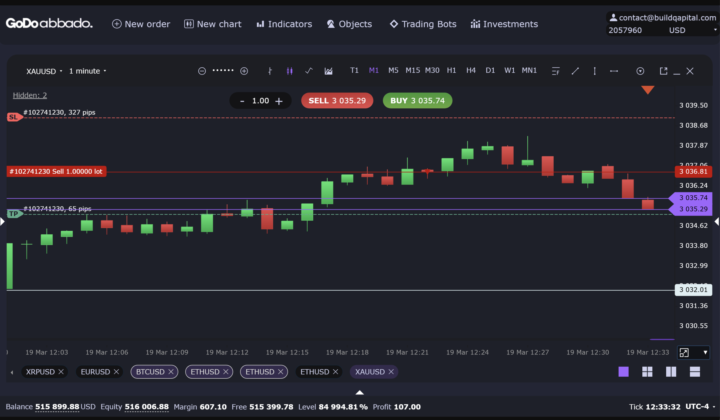Select the D1 timeframe
This screenshot has width=720, height=420.
tap(490, 71)
